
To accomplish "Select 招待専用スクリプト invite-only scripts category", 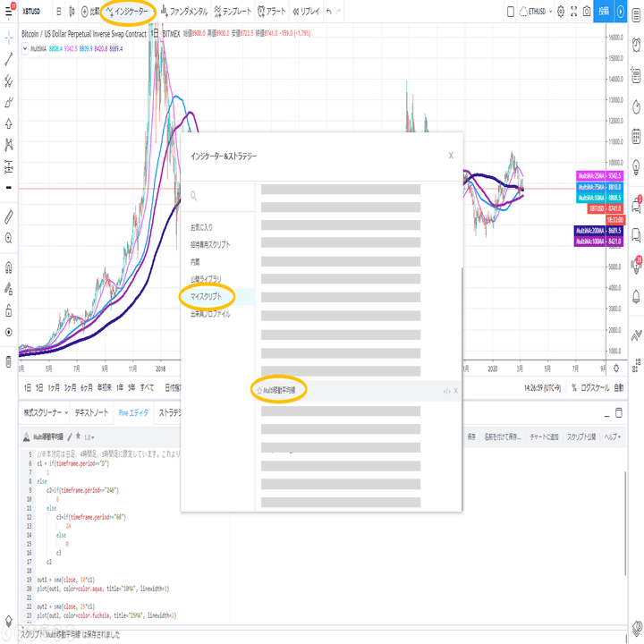I will tap(210, 245).
